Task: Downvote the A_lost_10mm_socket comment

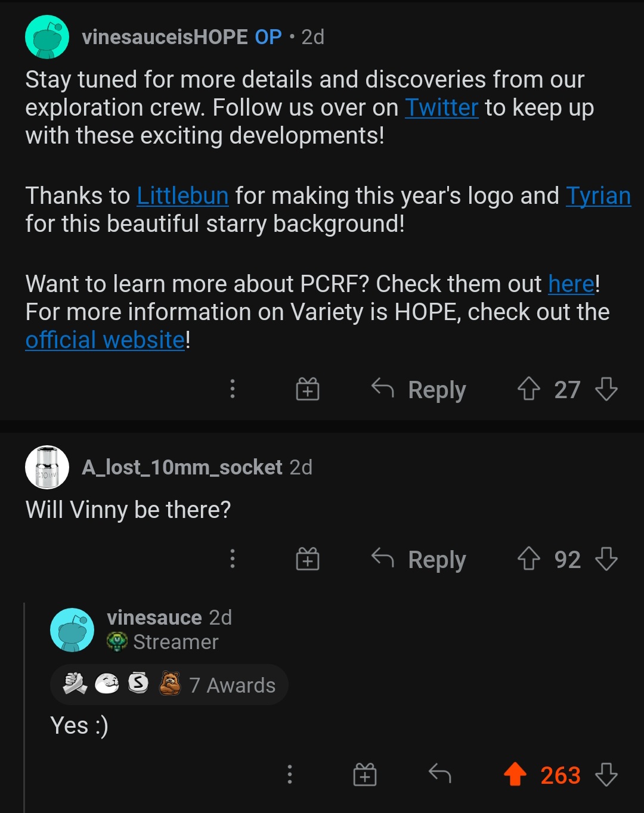Action: (606, 559)
